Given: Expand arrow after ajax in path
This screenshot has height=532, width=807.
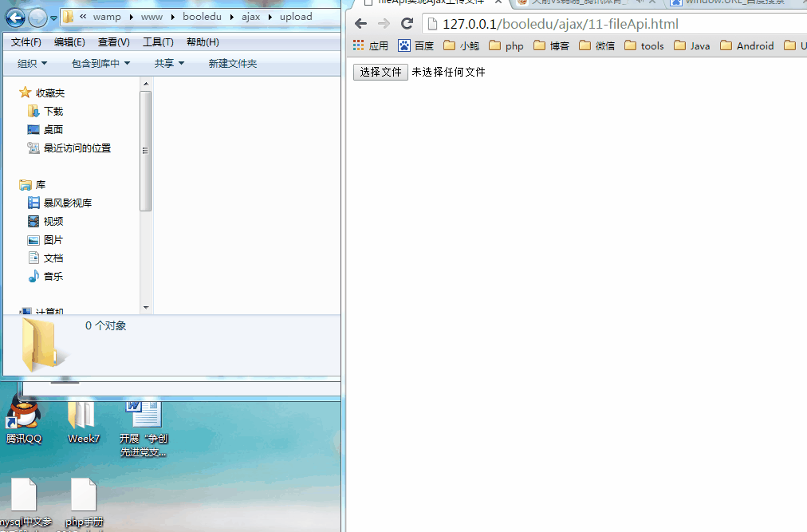Looking at the screenshot, I should pyautogui.click(x=270, y=17).
